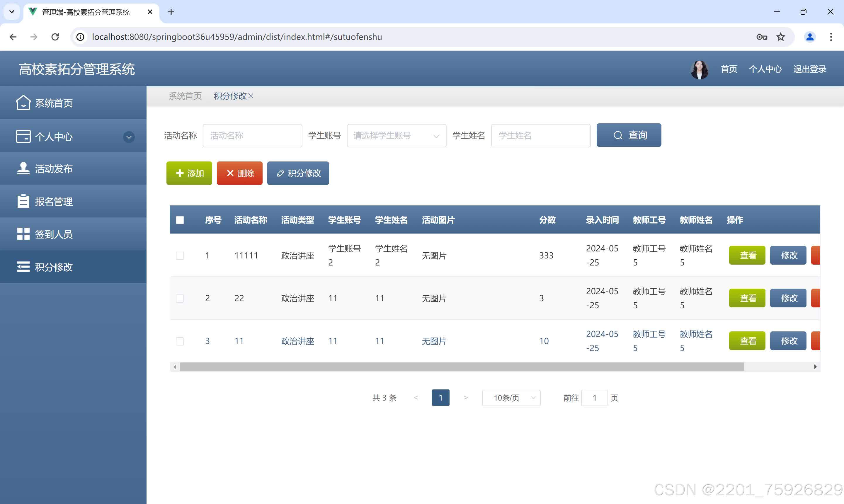The image size is (844, 504).
Task: Check the checkbox for row 3
Action: click(180, 341)
